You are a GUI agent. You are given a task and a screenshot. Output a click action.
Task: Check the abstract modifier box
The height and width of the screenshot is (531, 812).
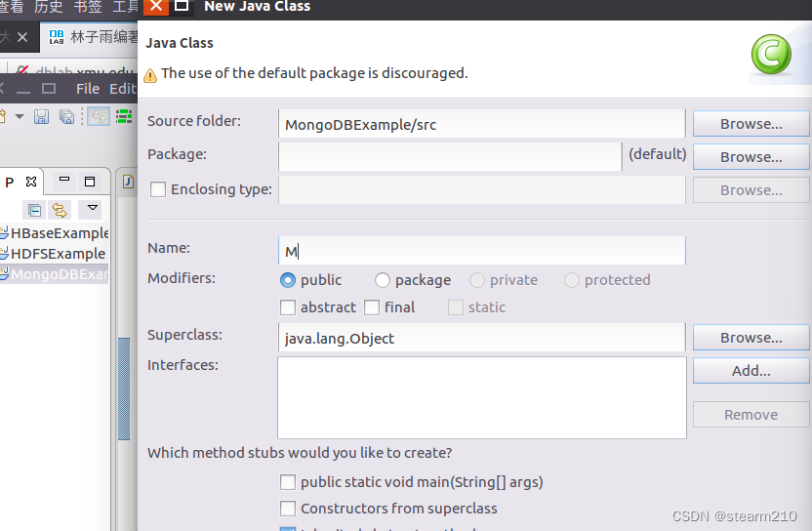[x=288, y=307]
